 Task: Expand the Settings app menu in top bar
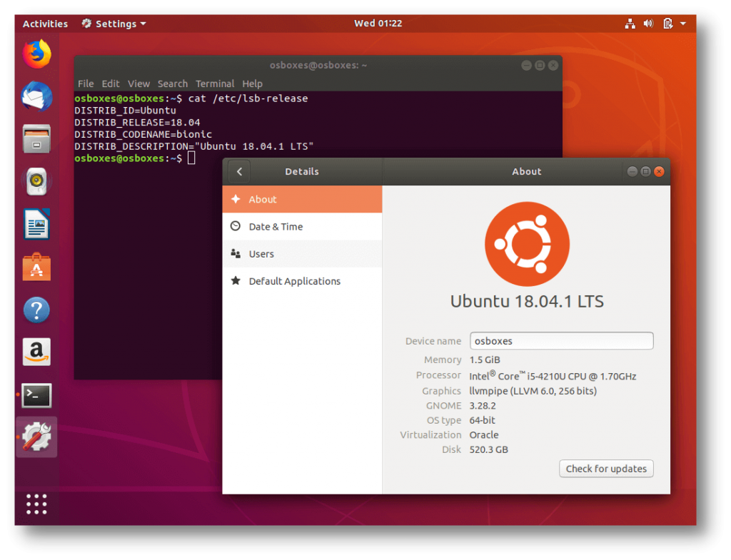(x=114, y=24)
